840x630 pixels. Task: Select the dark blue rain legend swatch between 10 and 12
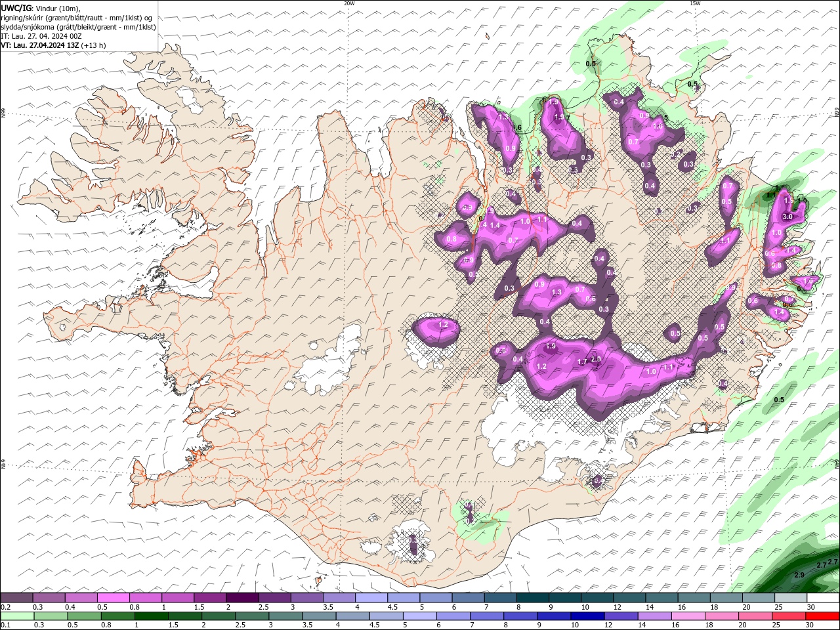[587, 616]
